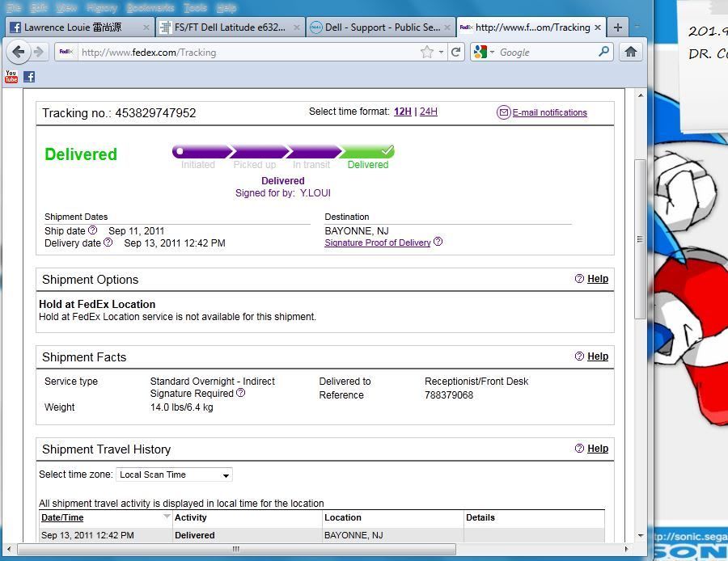Click the browser Back arrow button
728x561 pixels.
pos(18,52)
